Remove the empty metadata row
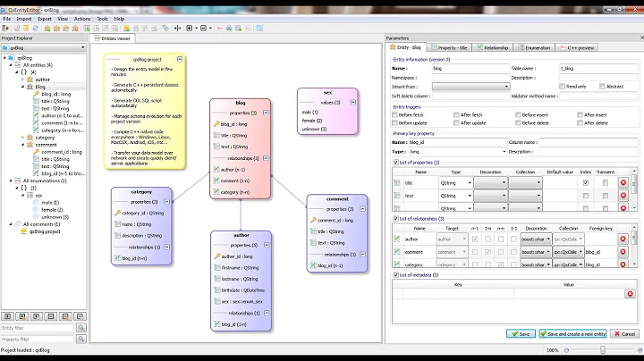Image resolution: width=644 pixels, height=361 pixels. tap(630, 294)
